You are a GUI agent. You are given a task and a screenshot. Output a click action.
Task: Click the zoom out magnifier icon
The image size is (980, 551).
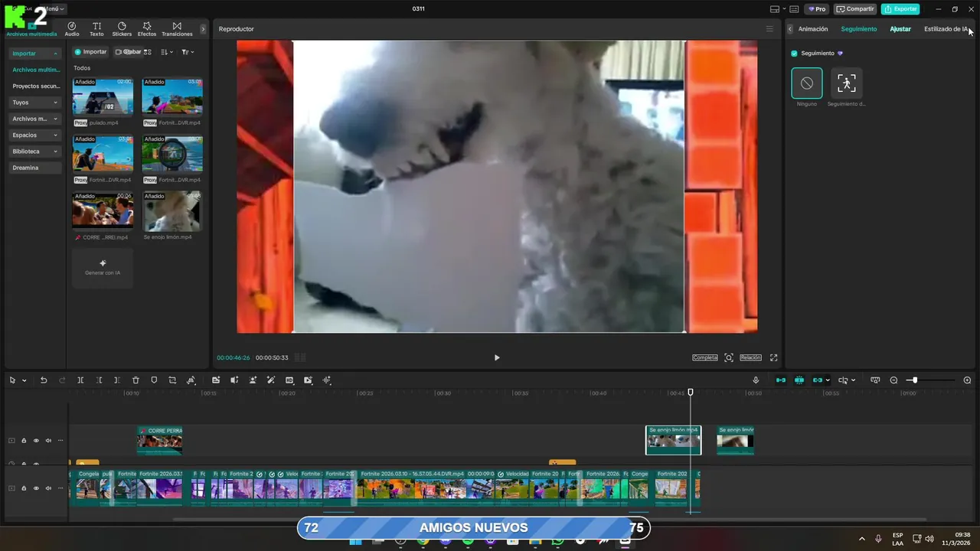[893, 380]
